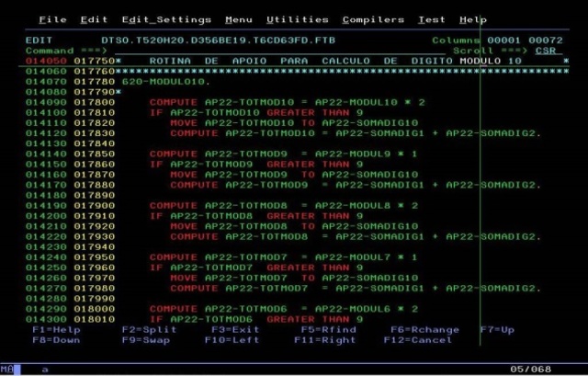Click COMPUTE AP22-TOTMOD9 = AP22-MODUL9 * 1 line

coord(284,154)
